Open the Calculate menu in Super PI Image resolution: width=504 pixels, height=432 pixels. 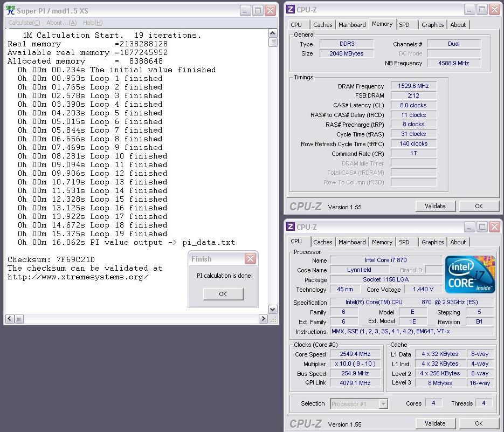click(24, 23)
